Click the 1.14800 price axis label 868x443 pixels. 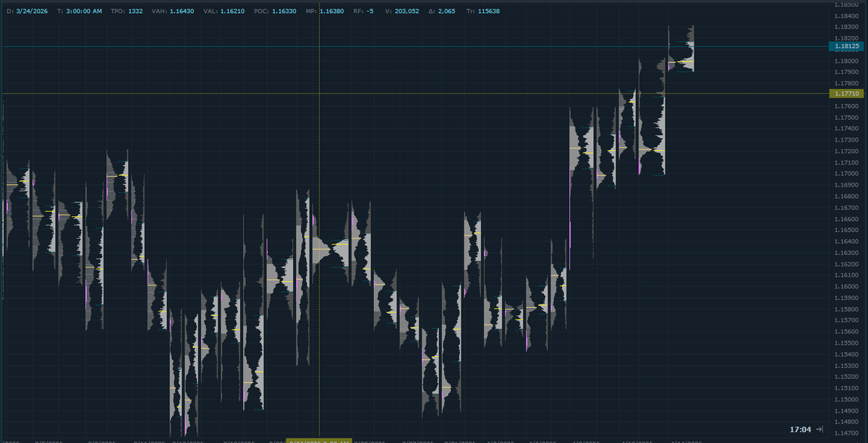[846, 422]
